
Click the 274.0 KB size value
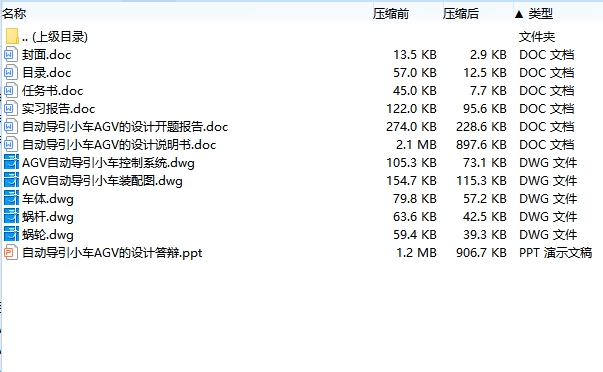pos(411,127)
